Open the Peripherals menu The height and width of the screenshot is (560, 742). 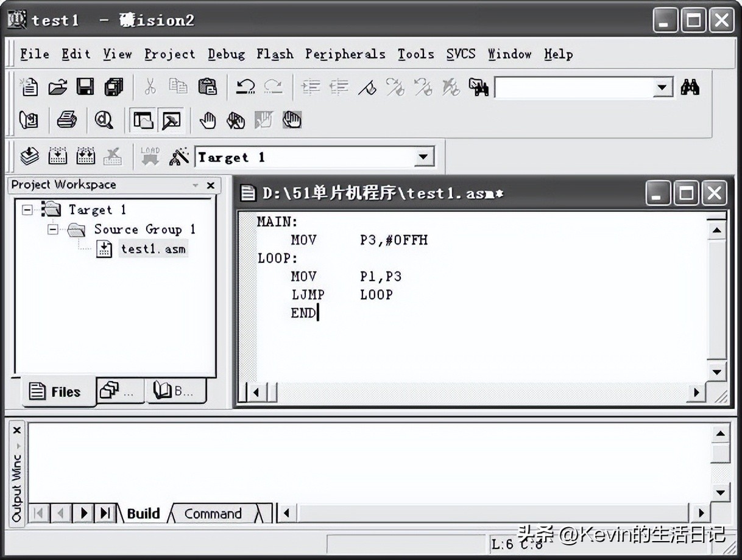tap(345, 54)
